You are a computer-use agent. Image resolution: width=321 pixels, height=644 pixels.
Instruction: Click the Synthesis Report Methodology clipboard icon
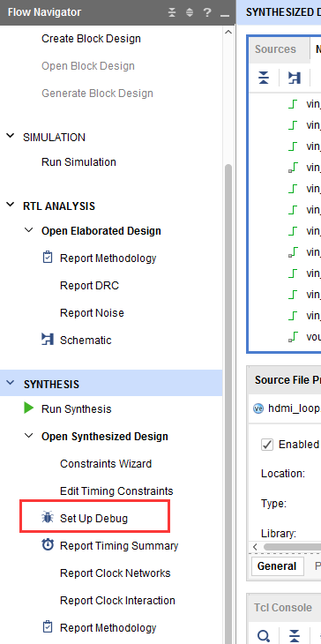tap(48, 627)
